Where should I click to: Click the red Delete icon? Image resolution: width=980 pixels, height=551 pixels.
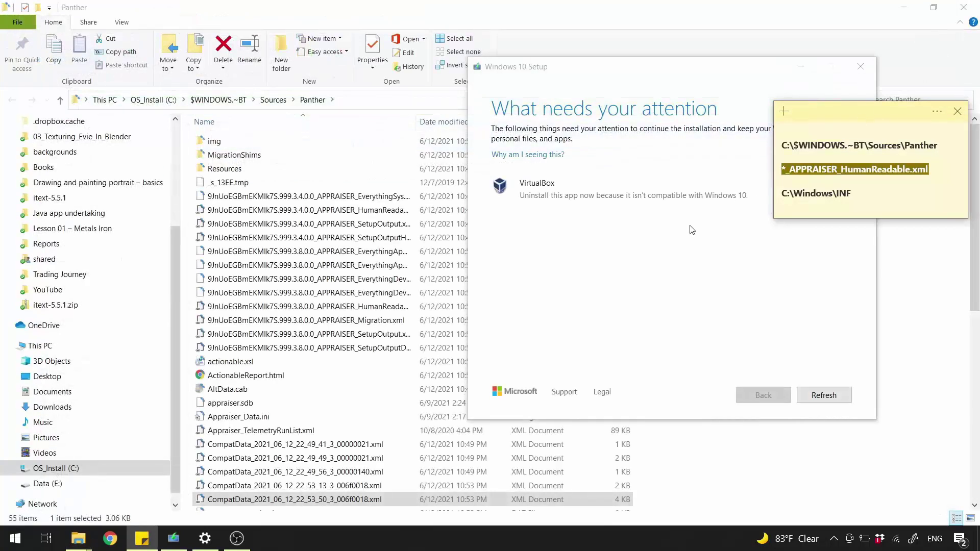pos(223,44)
